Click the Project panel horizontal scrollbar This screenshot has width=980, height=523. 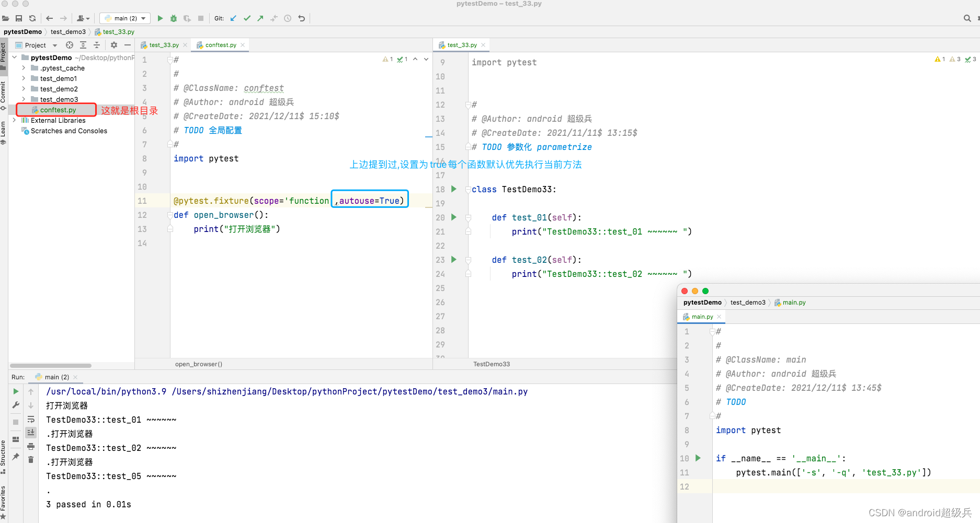(x=51, y=366)
